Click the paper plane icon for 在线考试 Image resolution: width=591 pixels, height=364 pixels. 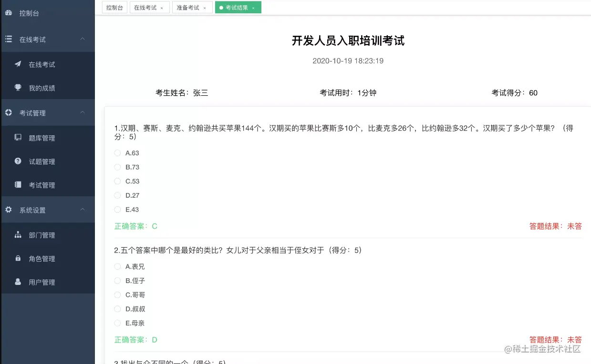coord(18,64)
